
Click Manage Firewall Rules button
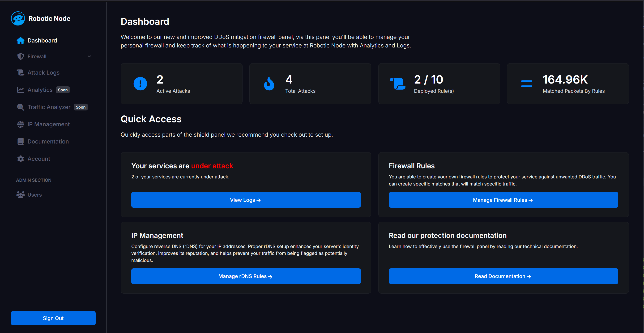pos(503,200)
